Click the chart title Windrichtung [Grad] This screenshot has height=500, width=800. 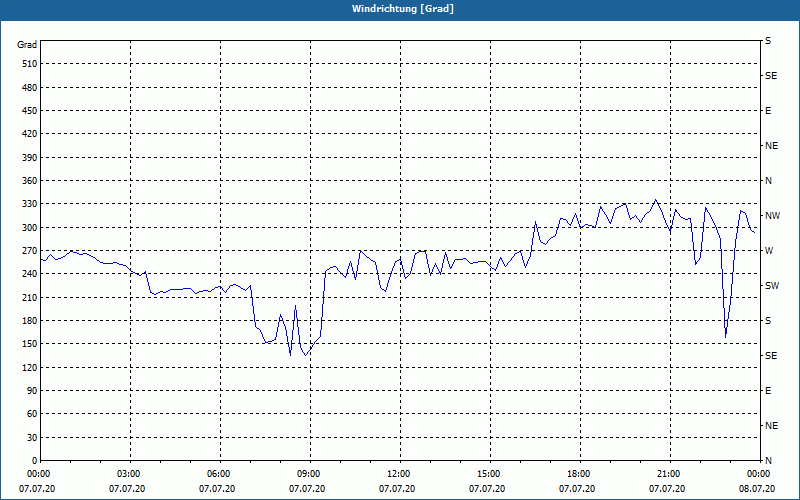tap(403, 9)
